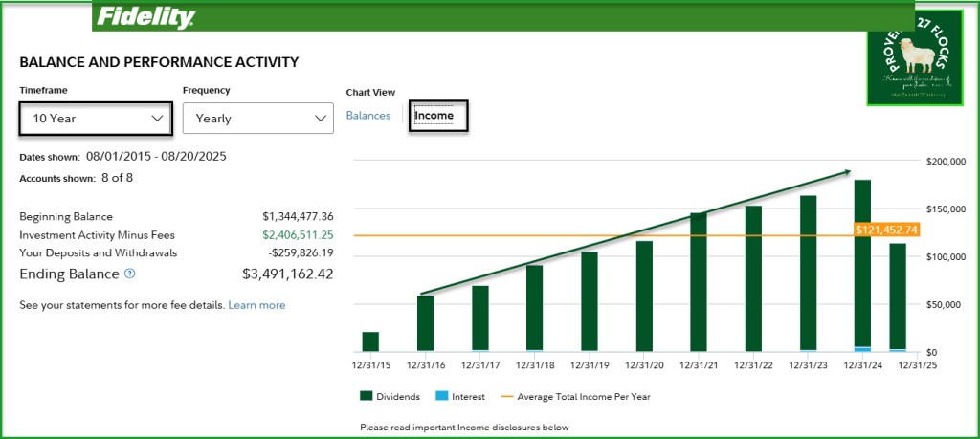980x439 pixels.
Task: Click the chevron arrow in the Timeframe box
Action: [x=158, y=119]
